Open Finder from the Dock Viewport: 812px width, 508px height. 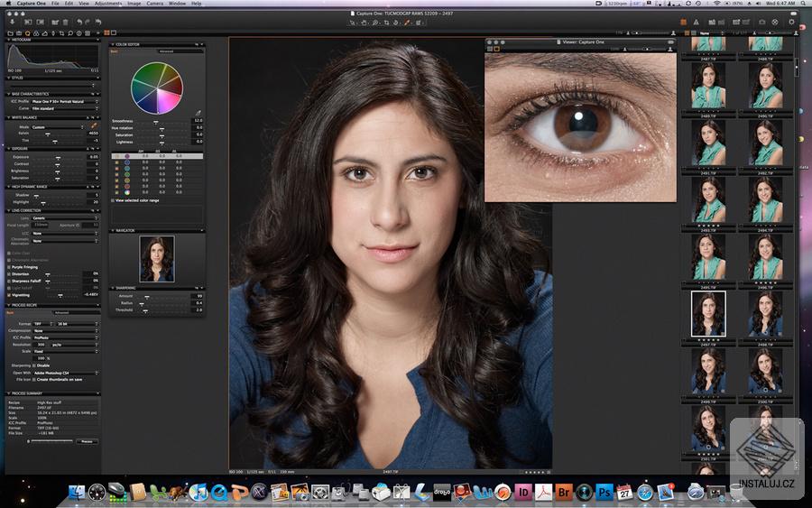77,492
